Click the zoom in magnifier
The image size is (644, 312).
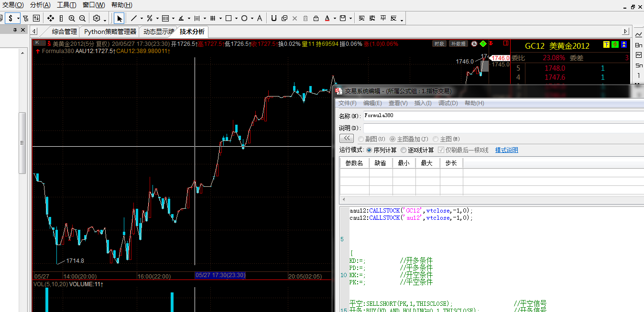[x=72, y=18]
